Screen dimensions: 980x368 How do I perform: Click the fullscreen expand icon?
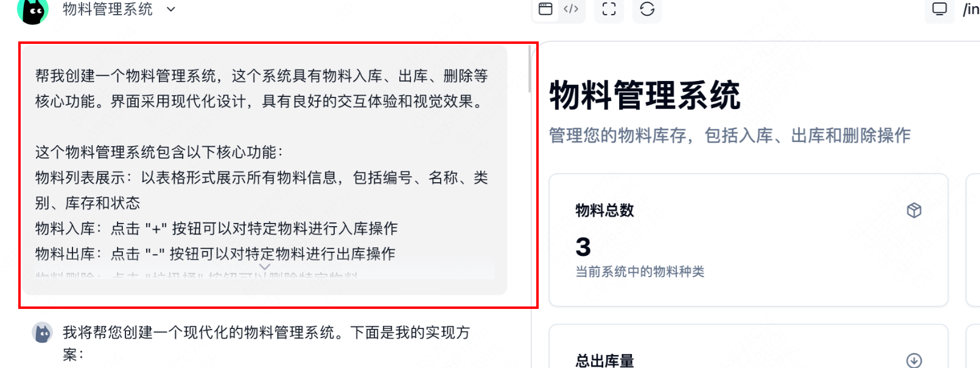coord(609,9)
